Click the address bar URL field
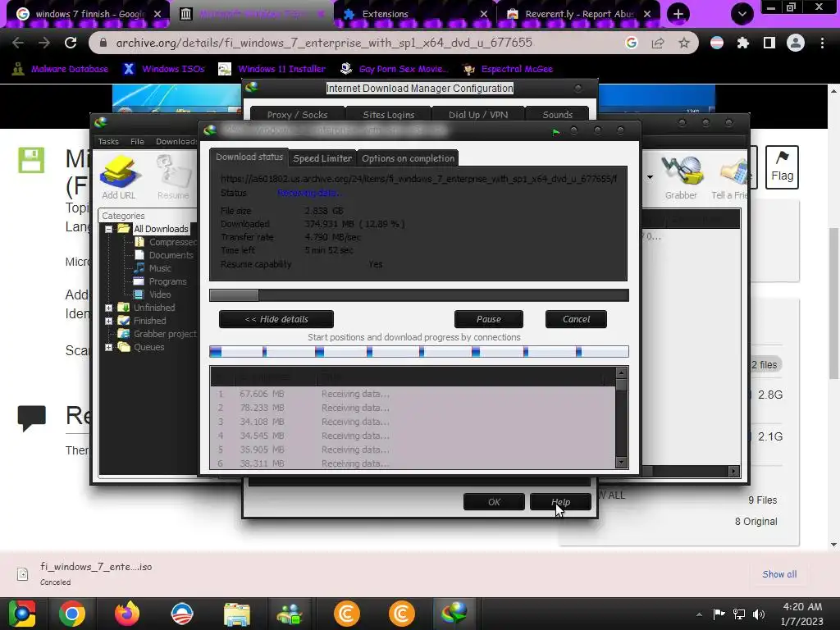This screenshot has width=840, height=630. [324, 43]
